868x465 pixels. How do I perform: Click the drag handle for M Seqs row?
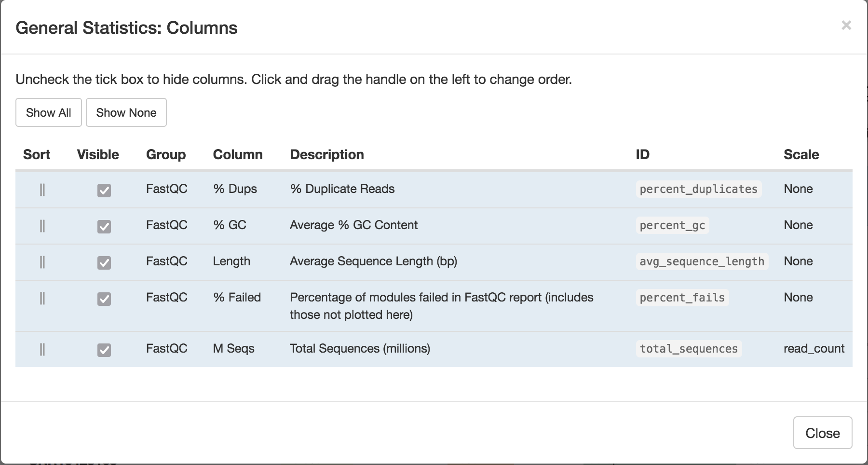pos(42,348)
